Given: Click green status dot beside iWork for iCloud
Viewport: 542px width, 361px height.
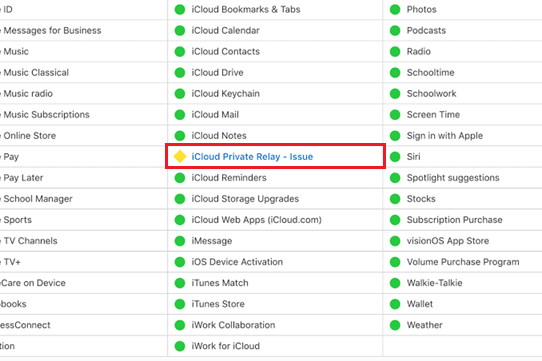Looking at the screenshot, I should [180, 346].
